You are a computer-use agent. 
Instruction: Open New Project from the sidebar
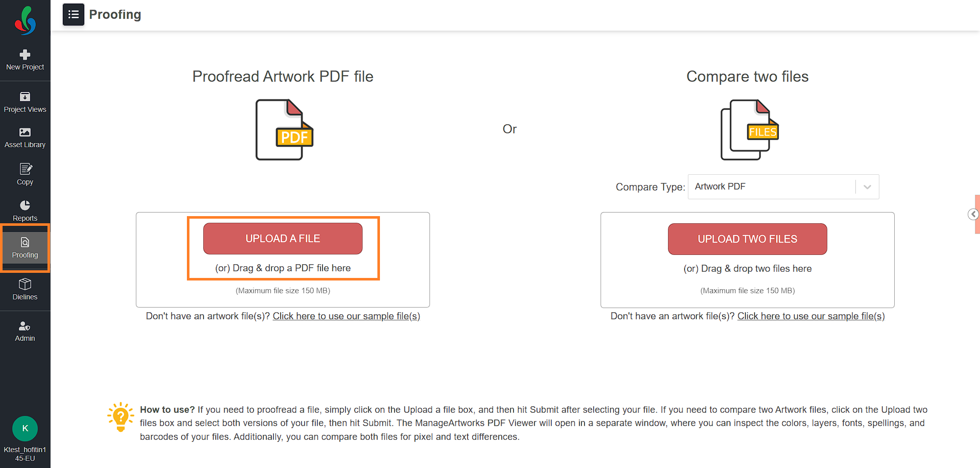point(25,60)
